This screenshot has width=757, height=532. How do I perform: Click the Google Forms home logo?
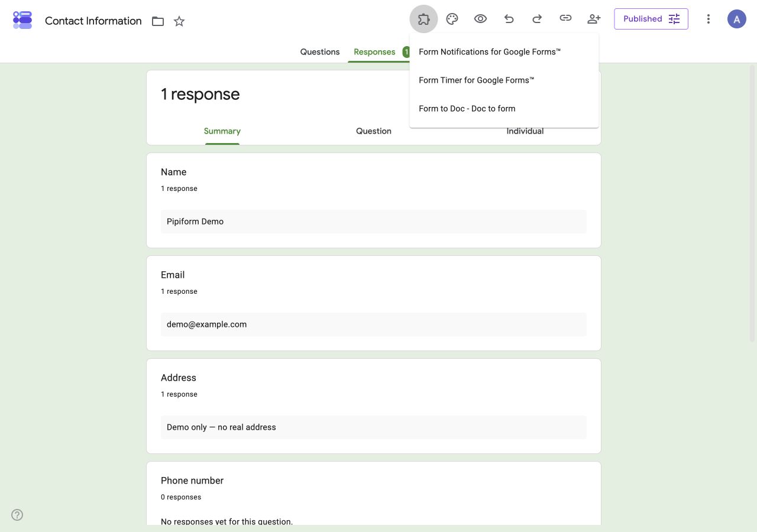22,20
